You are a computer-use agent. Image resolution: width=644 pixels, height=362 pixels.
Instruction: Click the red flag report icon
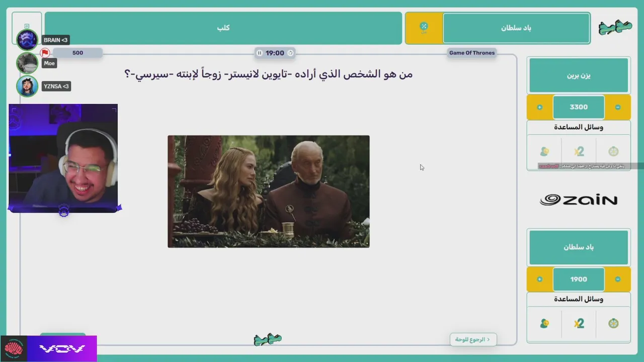point(45,53)
